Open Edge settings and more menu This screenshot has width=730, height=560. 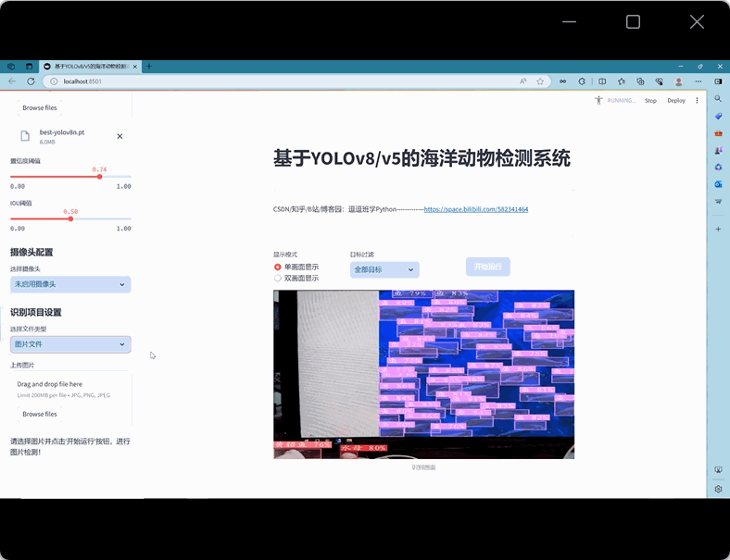point(699,81)
